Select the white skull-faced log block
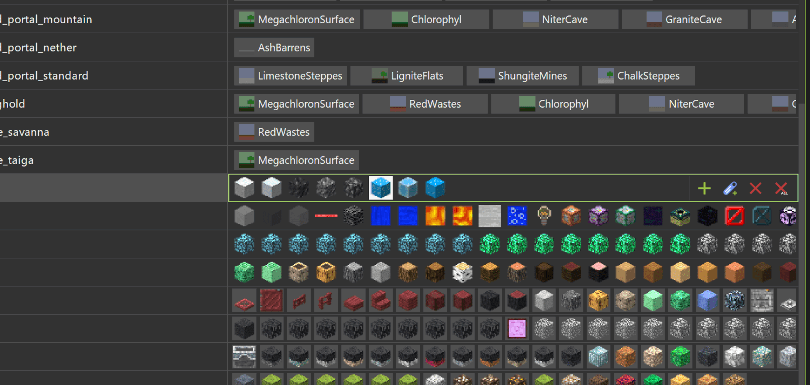The image size is (810, 385). click(462, 272)
